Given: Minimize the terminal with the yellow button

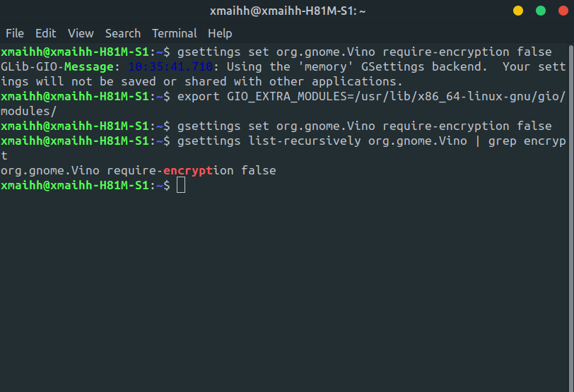Looking at the screenshot, I should [518, 11].
